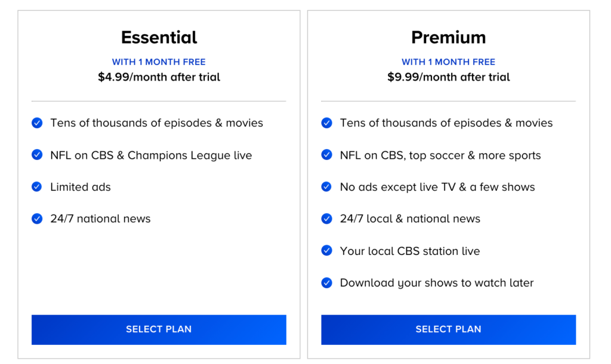Click the $9.99/month price text
Viewport: 611px width, 364px height.
[x=448, y=77]
